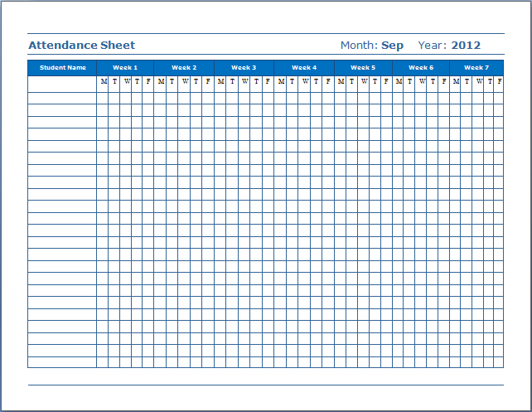532x412 pixels.
Task: Select the 'M' day cell under Week 7
Action: coord(455,84)
